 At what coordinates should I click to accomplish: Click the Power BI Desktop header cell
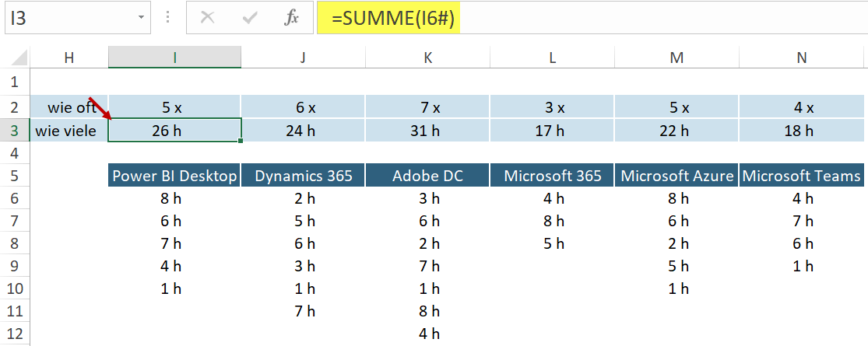coord(174,176)
